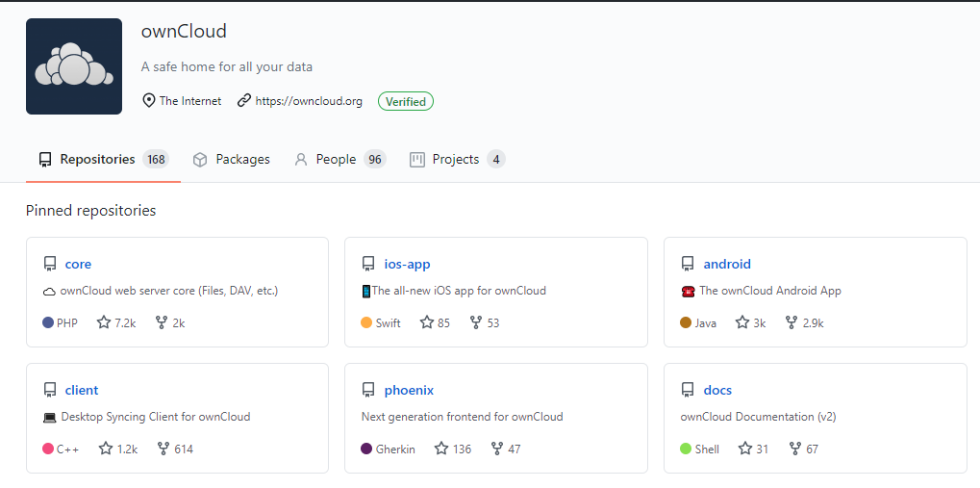Open the client repository link
This screenshot has height=488, width=980.
point(82,391)
